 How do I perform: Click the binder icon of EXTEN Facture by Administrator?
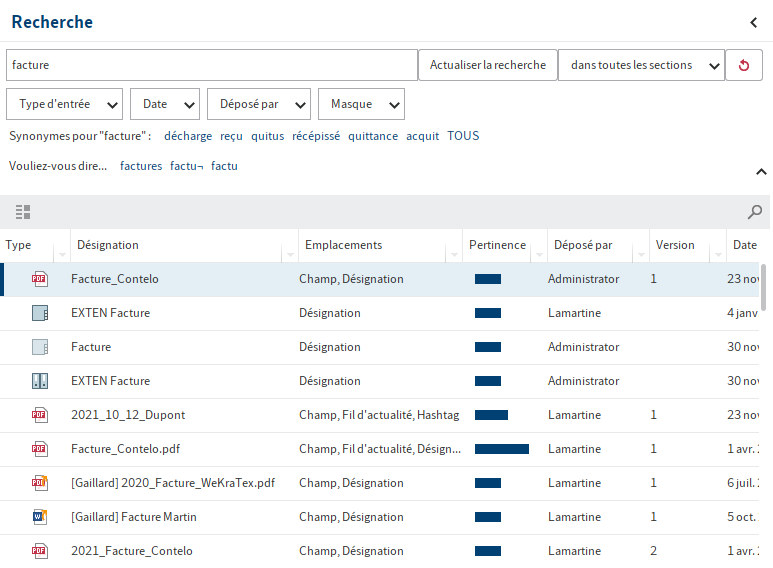39,381
